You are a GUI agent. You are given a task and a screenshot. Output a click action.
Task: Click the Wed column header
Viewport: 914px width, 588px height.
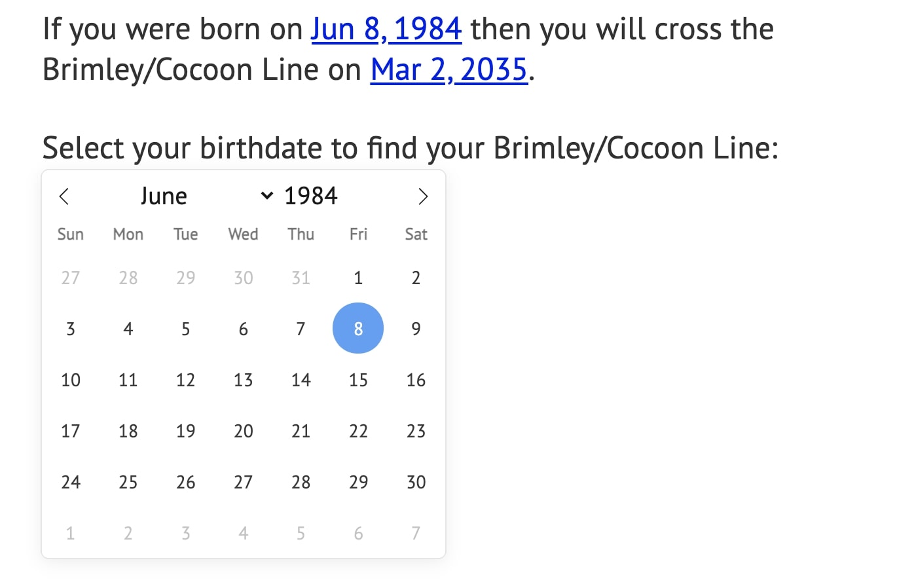point(243,234)
